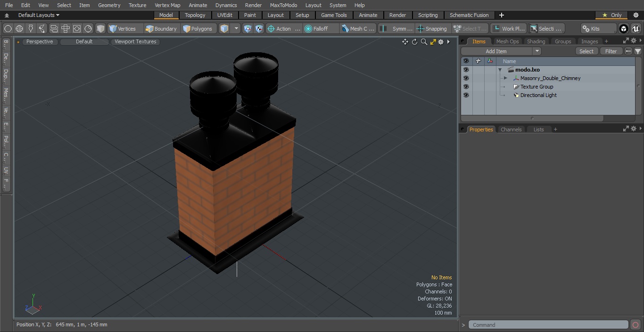Click the viewport rotate icon
The width and height of the screenshot is (644, 332).
[x=414, y=42]
